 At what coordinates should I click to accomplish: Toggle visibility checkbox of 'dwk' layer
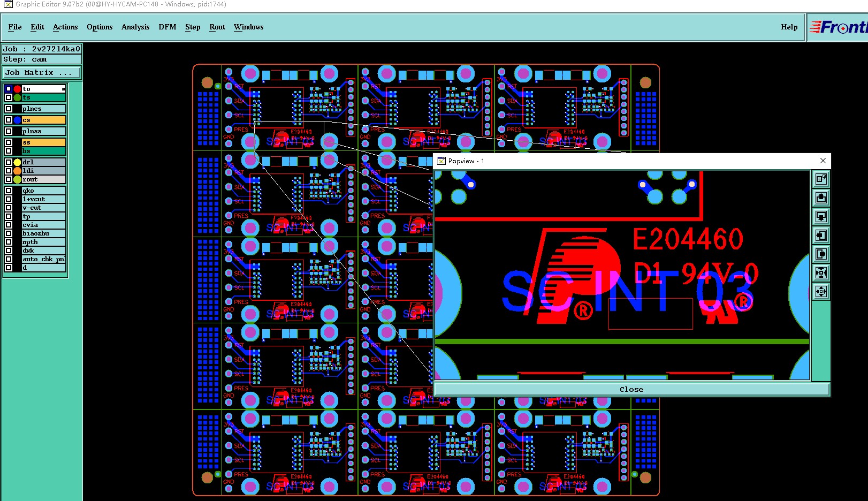click(x=9, y=250)
